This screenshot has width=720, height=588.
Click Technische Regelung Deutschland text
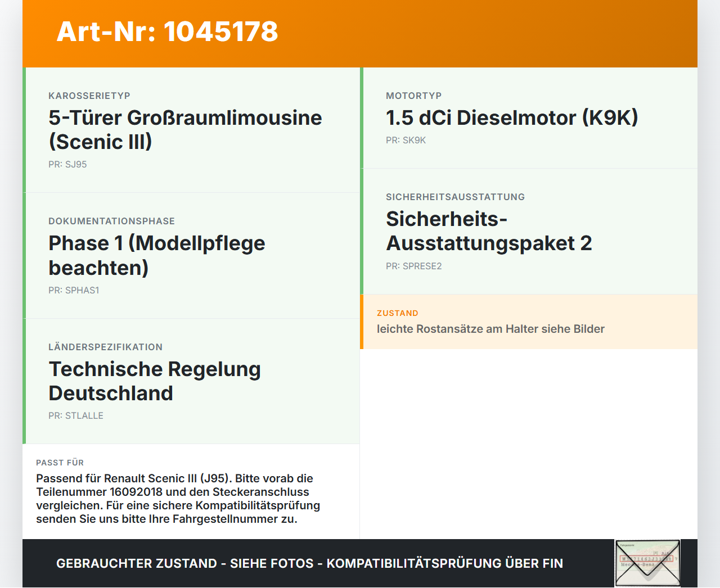click(x=155, y=381)
